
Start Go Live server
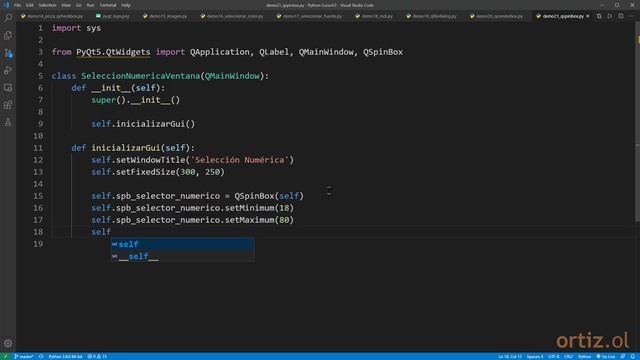tap(606, 356)
